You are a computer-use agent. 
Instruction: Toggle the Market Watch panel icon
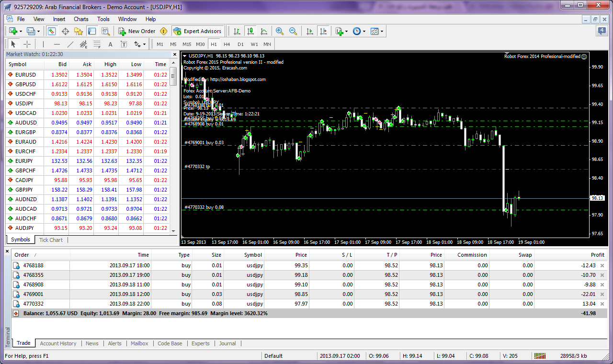(x=52, y=31)
